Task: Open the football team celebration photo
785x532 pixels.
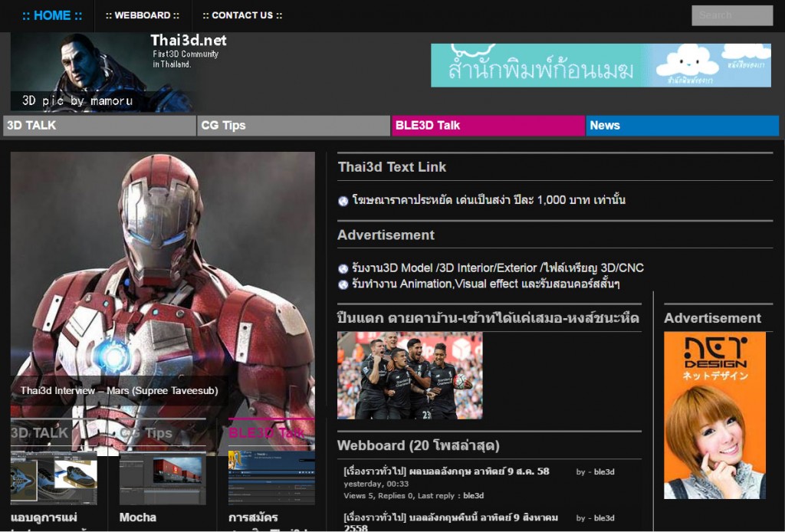Action: pyautogui.click(x=409, y=376)
